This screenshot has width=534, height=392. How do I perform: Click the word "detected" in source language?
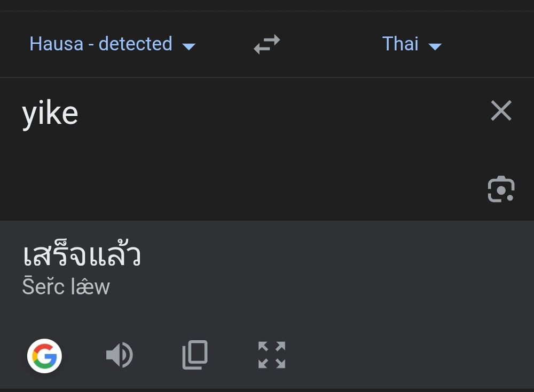tap(135, 44)
